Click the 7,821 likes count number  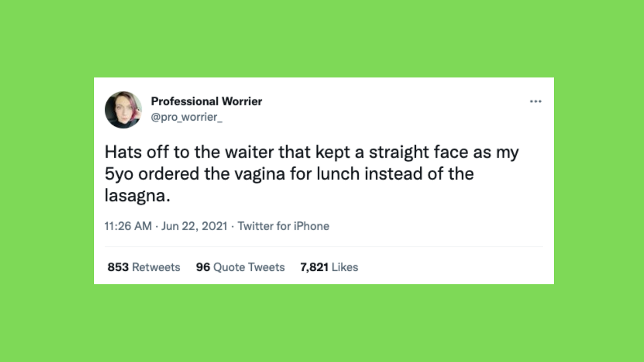coord(314,267)
